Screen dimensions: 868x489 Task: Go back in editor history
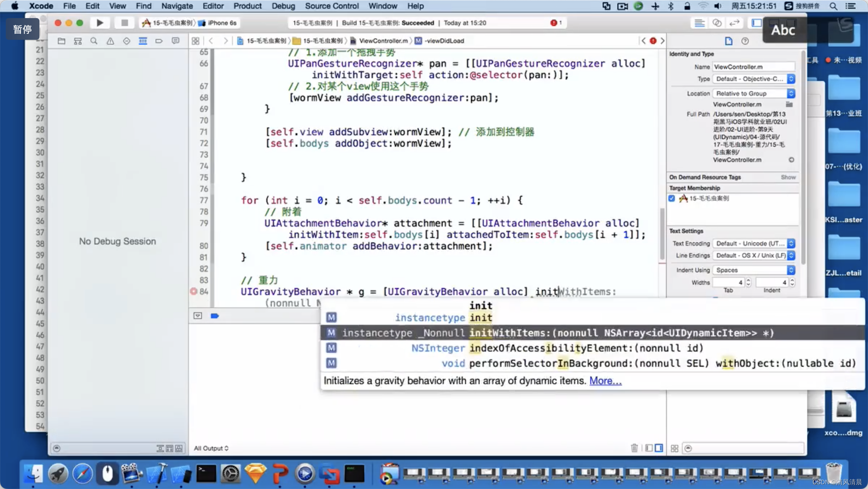click(211, 41)
